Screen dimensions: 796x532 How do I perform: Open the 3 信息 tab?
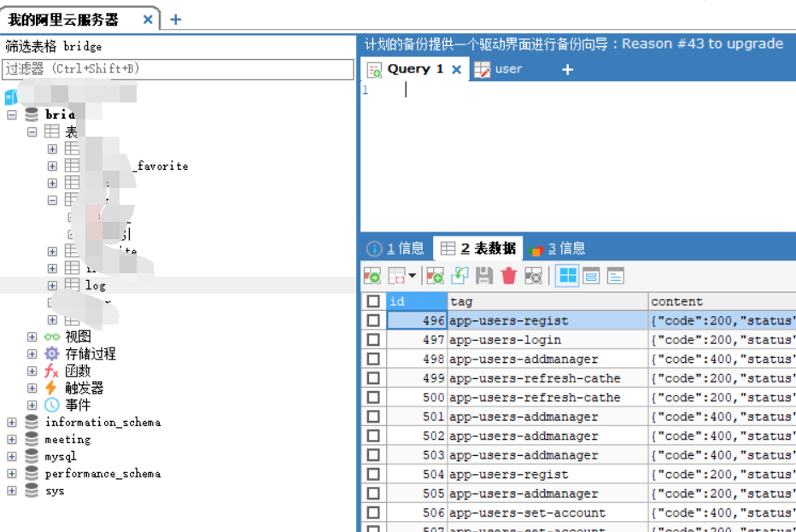click(x=558, y=248)
